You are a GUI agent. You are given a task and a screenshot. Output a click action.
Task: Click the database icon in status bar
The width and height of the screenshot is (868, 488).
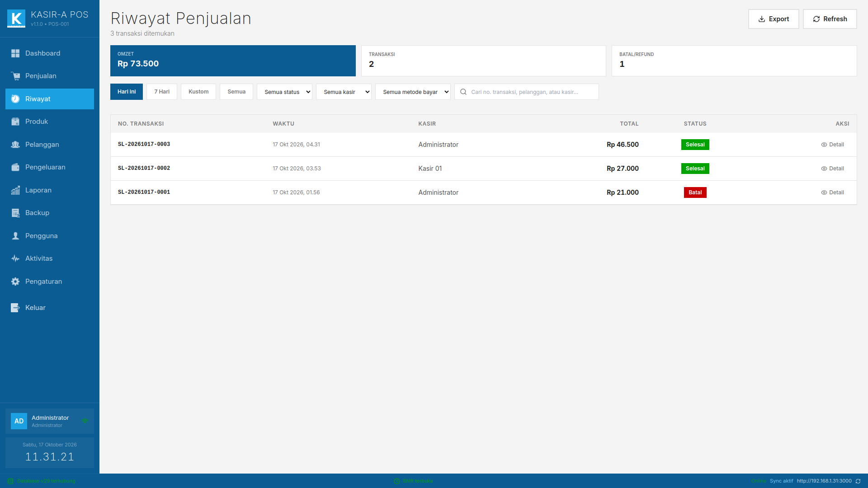[10, 481]
